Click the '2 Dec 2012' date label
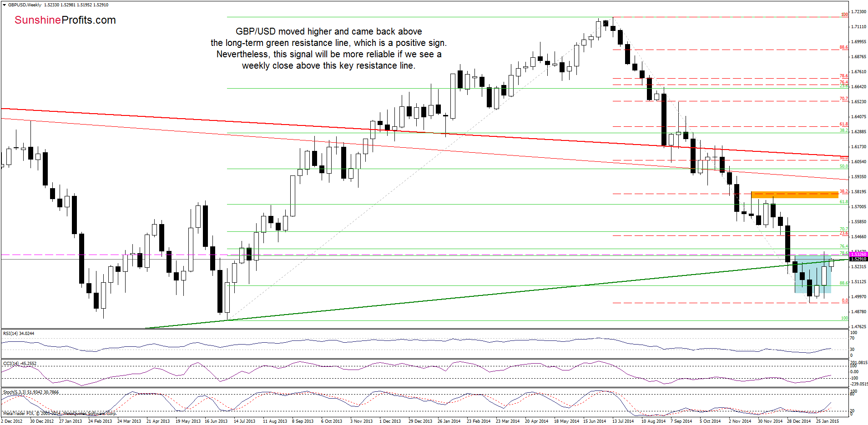The width and height of the screenshot is (868, 425). point(12,421)
